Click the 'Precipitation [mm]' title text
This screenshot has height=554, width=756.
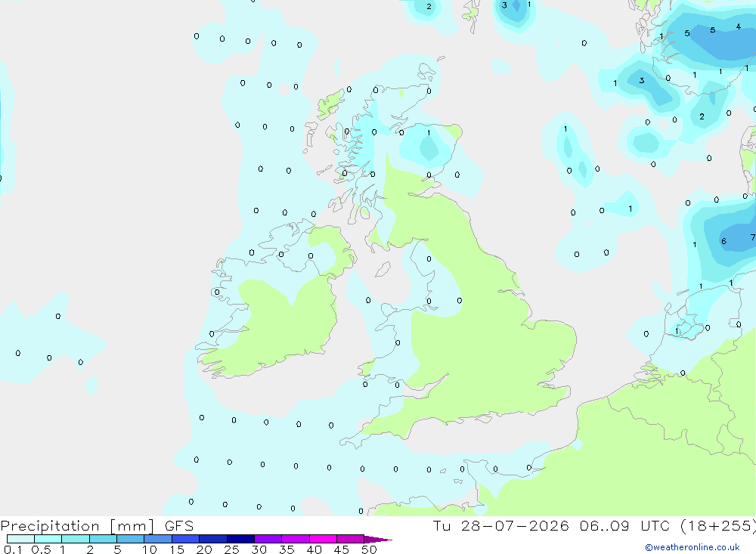[x=78, y=526]
